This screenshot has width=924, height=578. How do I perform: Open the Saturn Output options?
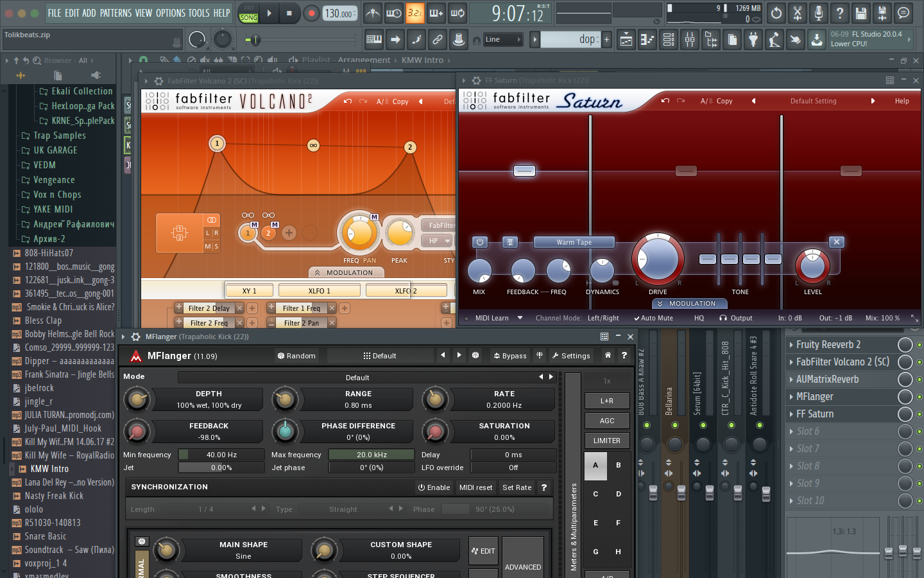[x=736, y=318]
